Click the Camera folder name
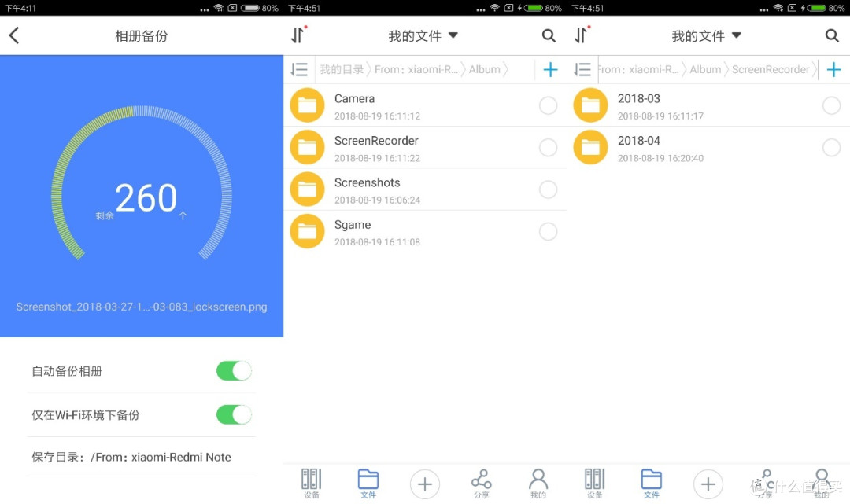Screen dimensions: 850x504 [x=354, y=98]
